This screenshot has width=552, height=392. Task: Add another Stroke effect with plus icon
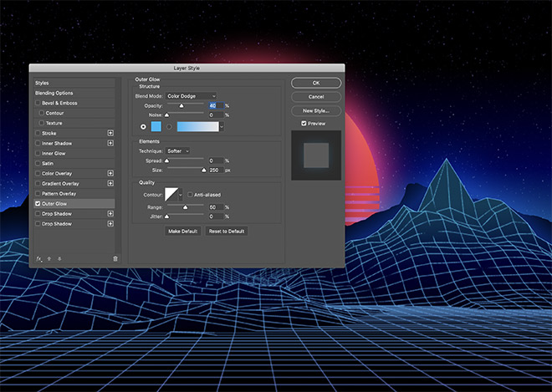click(110, 133)
